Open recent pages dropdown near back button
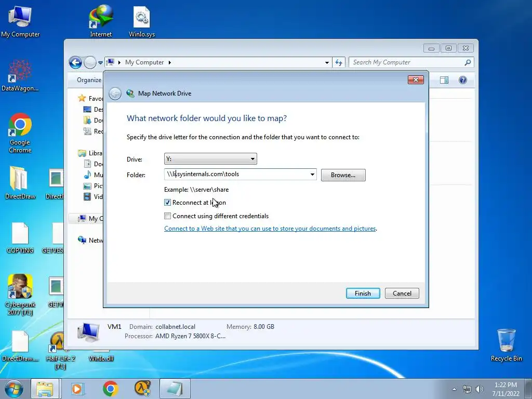Viewport: 532px width, 399px height. (100, 63)
